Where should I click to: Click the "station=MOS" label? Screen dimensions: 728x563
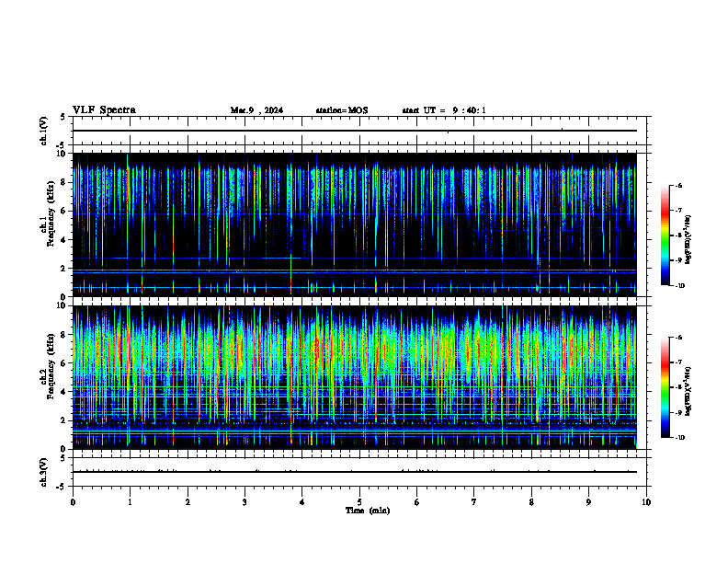(342, 110)
